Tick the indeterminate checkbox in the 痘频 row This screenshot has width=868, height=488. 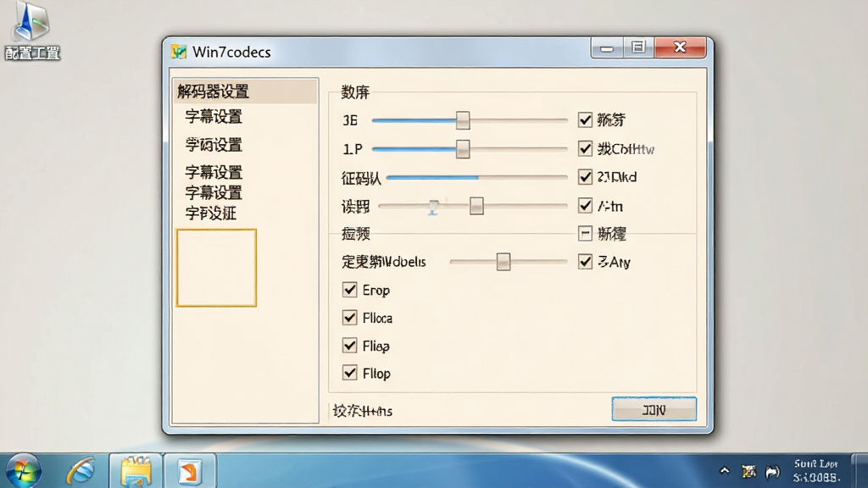pos(585,234)
